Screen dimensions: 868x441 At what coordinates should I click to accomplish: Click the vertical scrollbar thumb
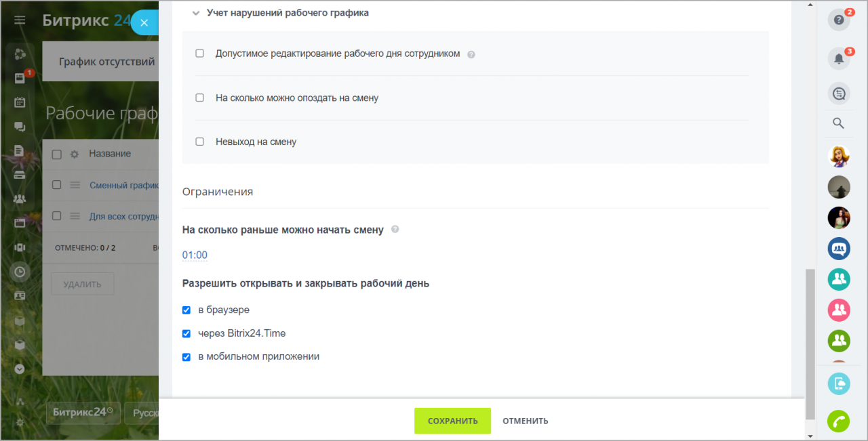[810, 343]
